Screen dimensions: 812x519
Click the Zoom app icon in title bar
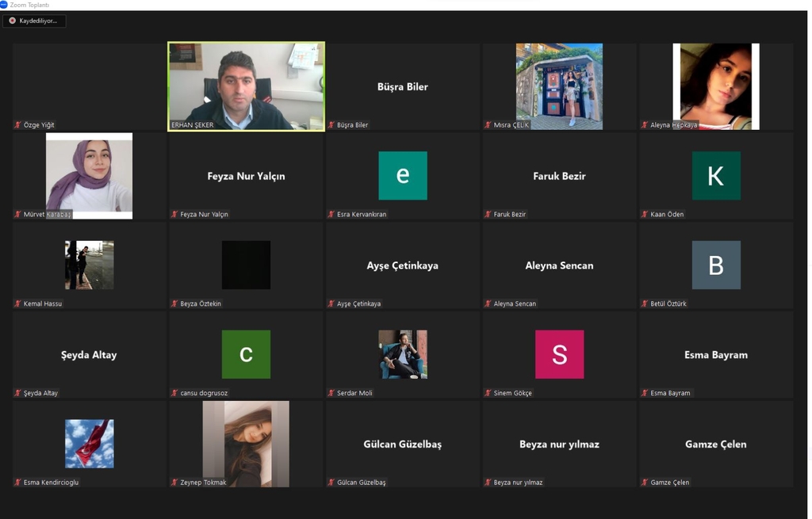click(4, 5)
